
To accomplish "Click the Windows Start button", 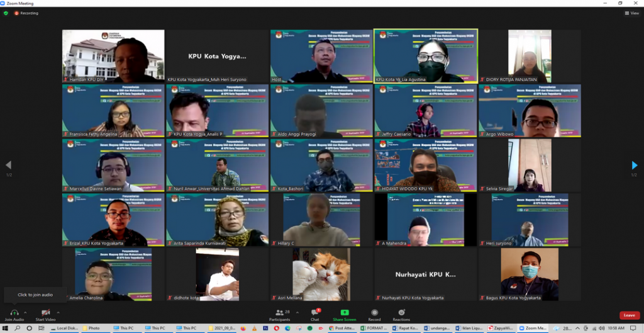I will click(5, 328).
